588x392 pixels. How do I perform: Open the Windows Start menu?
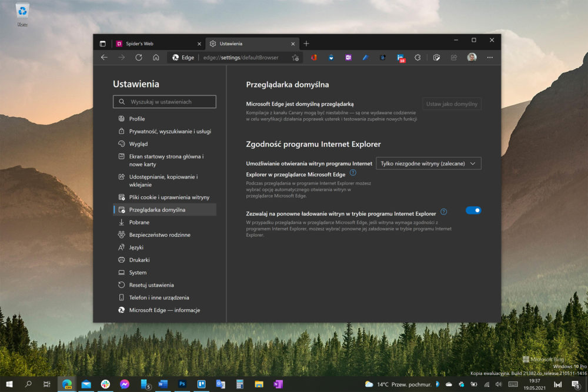[x=9, y=384]
